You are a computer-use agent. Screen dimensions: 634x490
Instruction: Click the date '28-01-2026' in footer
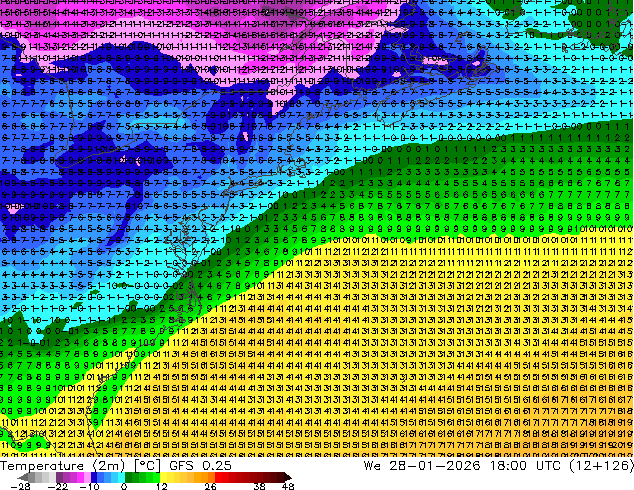435,466
